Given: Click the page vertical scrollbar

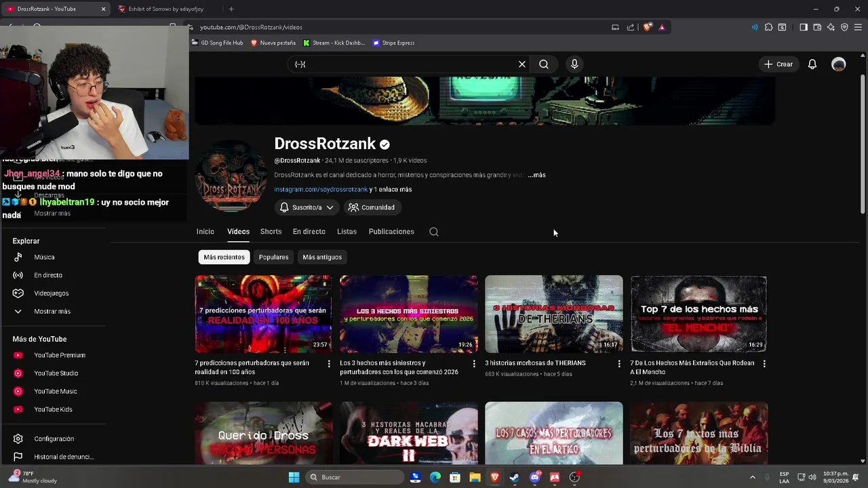Looking at the screenshot, I should click(x=863, y=146).
